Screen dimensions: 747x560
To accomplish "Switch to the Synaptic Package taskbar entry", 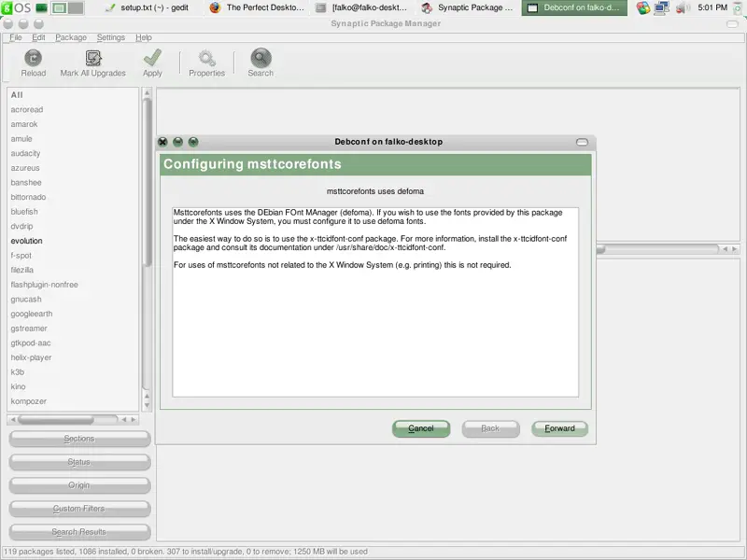I will [468, 7].
